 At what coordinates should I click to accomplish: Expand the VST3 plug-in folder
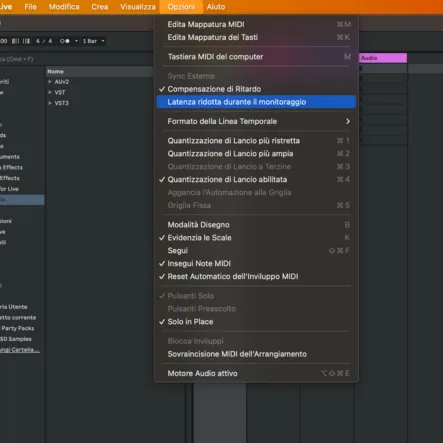[50, 103]
